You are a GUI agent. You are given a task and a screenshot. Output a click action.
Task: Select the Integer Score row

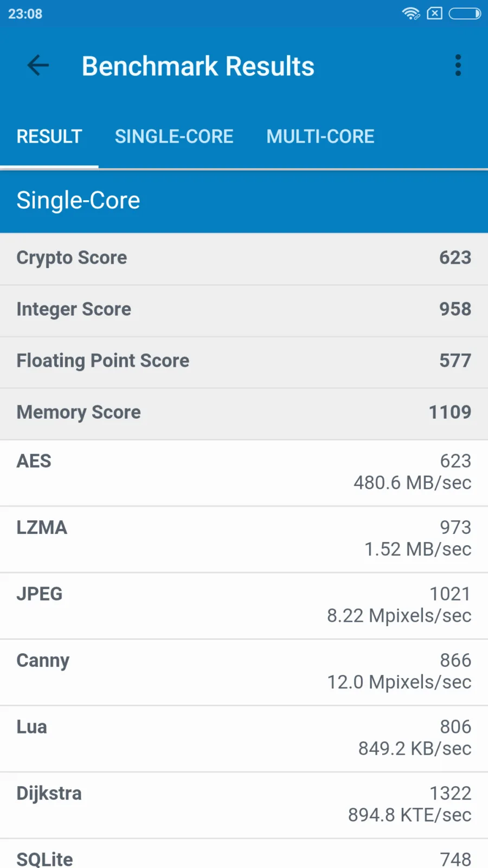(x=244, y=310)
